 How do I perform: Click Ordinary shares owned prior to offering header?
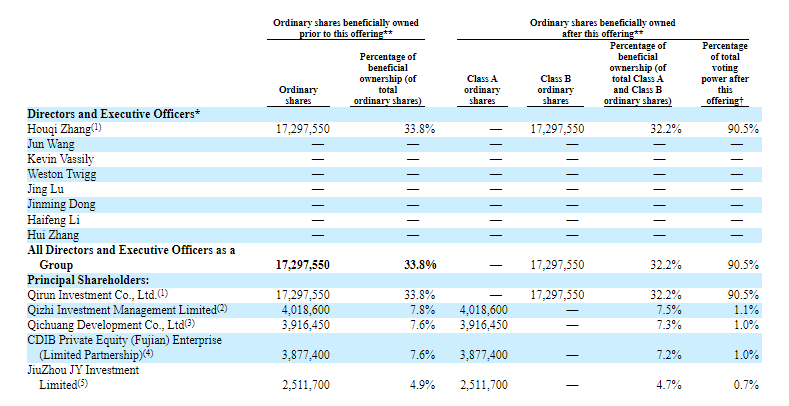[x=346, y=28]
